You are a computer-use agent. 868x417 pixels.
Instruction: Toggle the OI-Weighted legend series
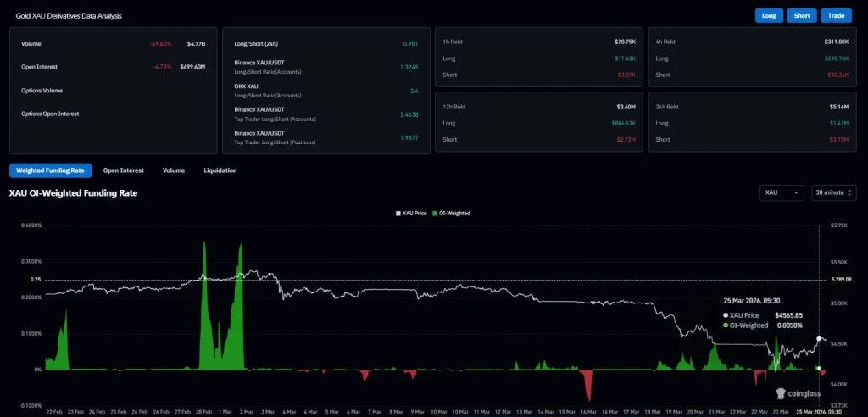tap(451, 213)
